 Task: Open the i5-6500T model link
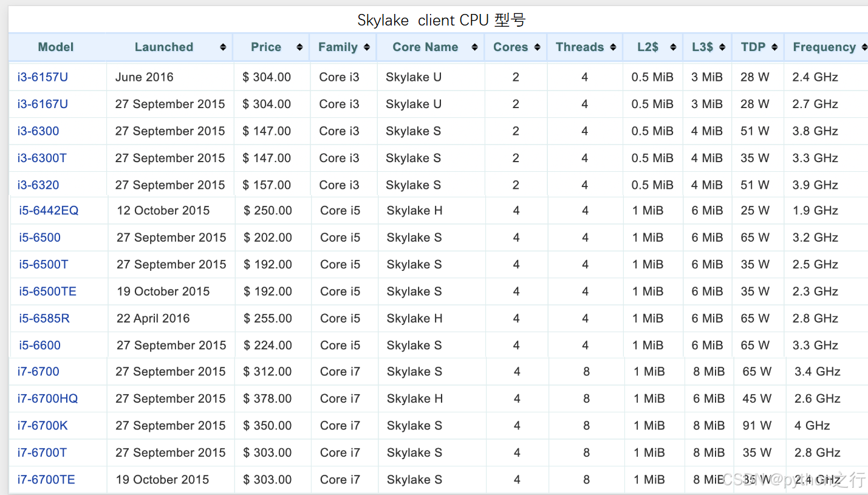coord(44,265)
